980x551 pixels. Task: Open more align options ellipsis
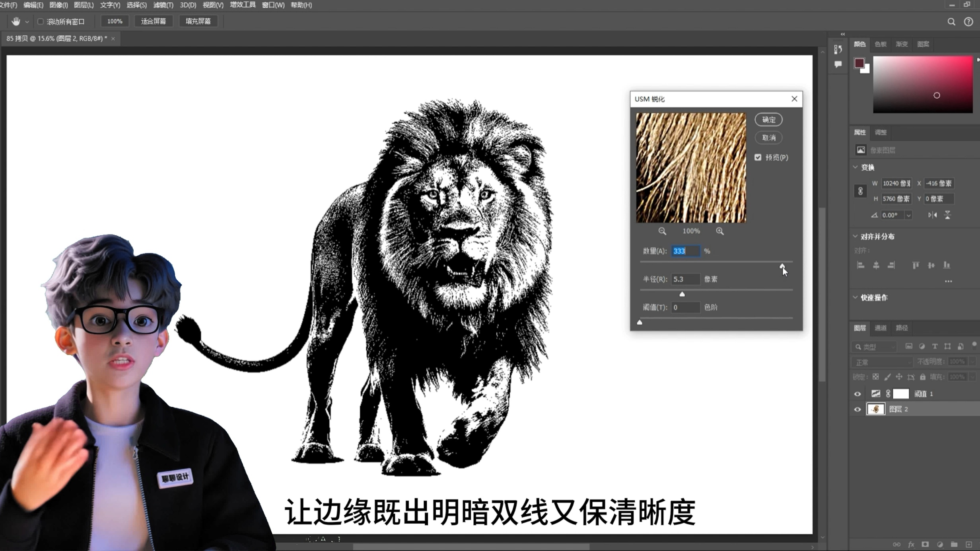click(949, 281)
